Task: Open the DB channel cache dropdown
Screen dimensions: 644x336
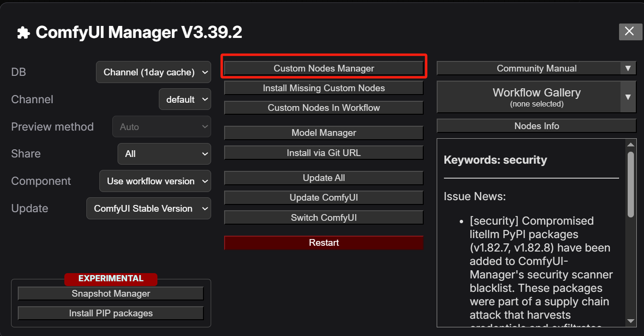Action: [154, 72]
